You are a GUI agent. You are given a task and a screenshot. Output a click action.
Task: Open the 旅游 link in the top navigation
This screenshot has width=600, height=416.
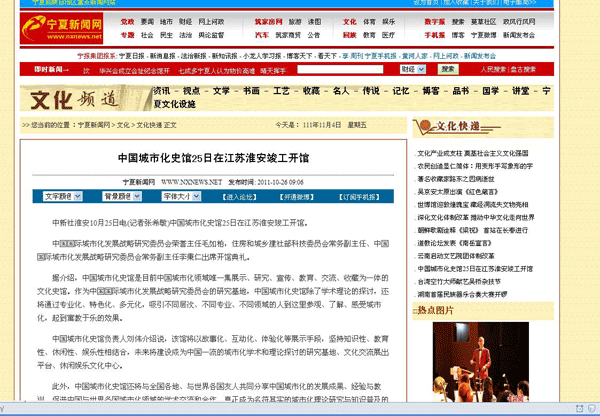tap(295, 22)
